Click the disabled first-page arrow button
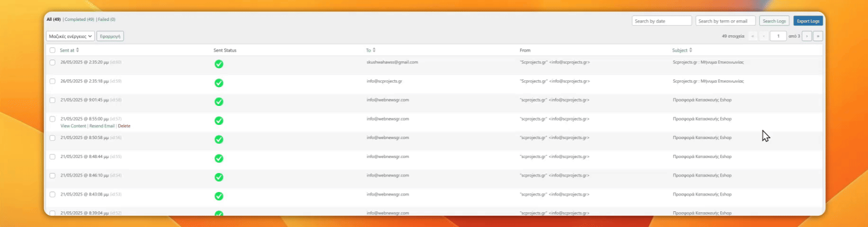 point(753,36)
